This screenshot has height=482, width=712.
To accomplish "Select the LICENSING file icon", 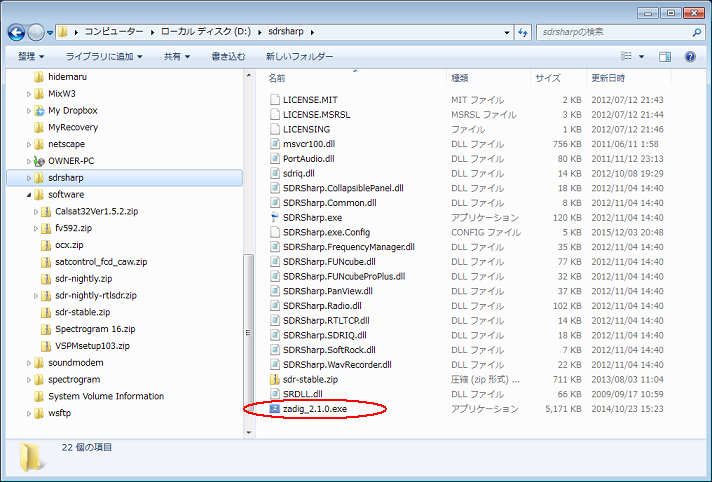I will pos(275,129).
